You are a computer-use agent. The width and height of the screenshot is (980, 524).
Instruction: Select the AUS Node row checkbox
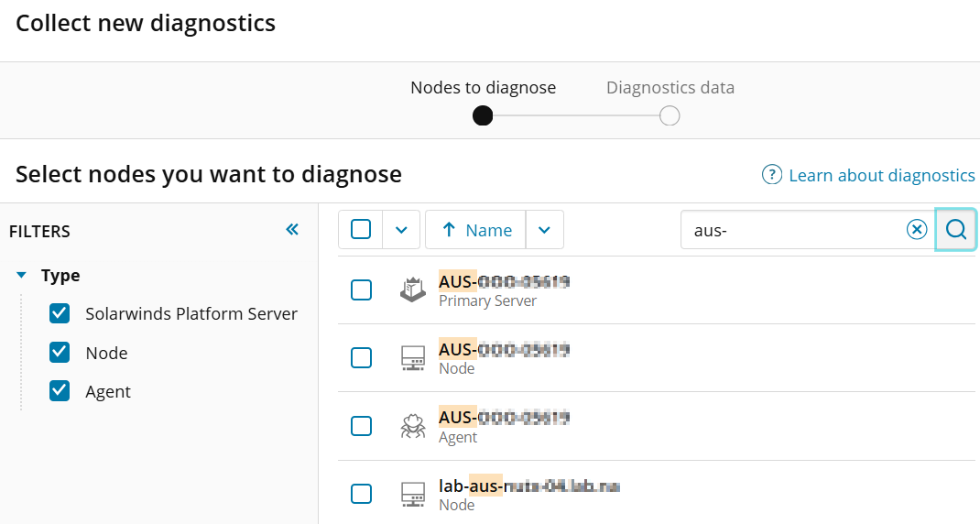361,358
